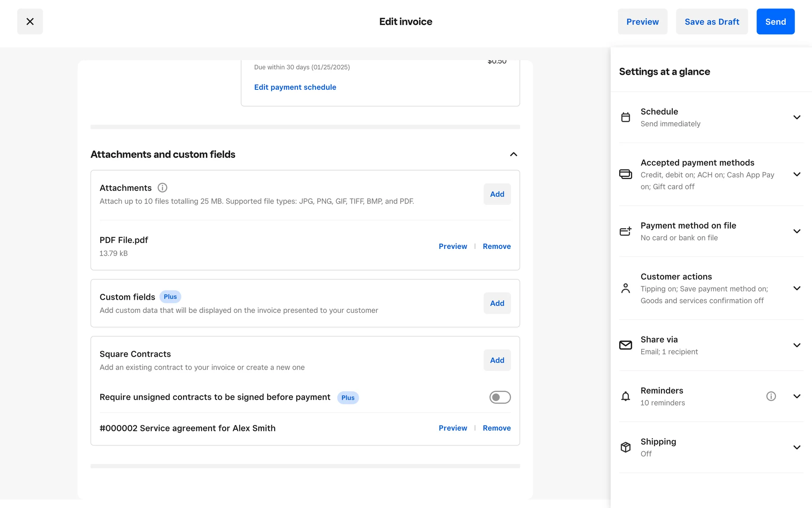The height and width of the screenshot is (508, 812).
Task: Expand the Shipping settings chevron
Action: 797,447
